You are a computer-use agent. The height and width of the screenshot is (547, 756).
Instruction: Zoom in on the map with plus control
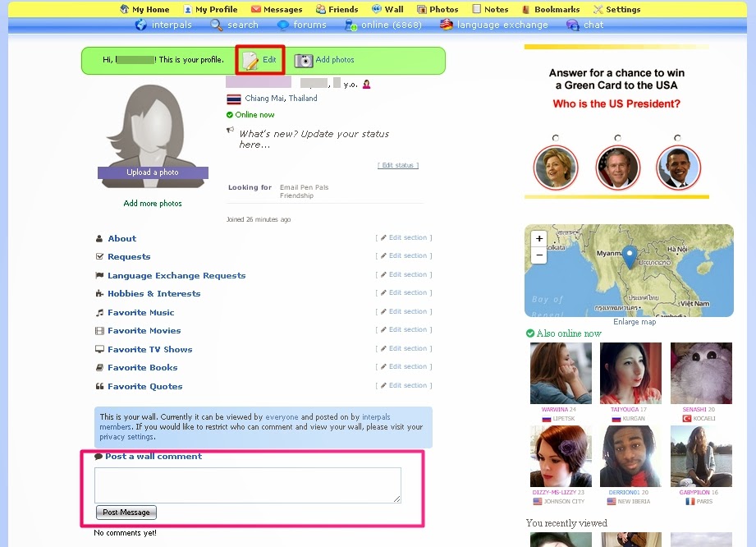tap(538, 237)
